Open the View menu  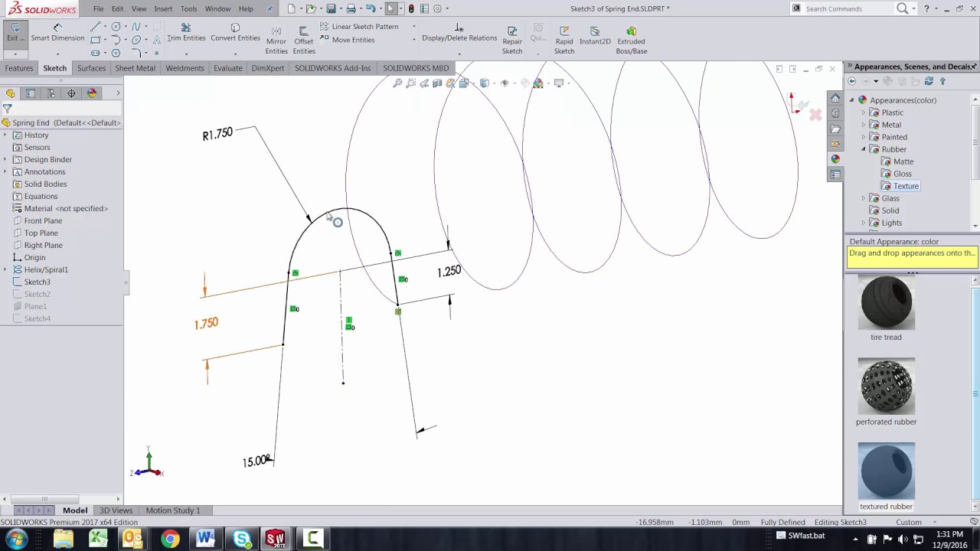tap(139, 8)
